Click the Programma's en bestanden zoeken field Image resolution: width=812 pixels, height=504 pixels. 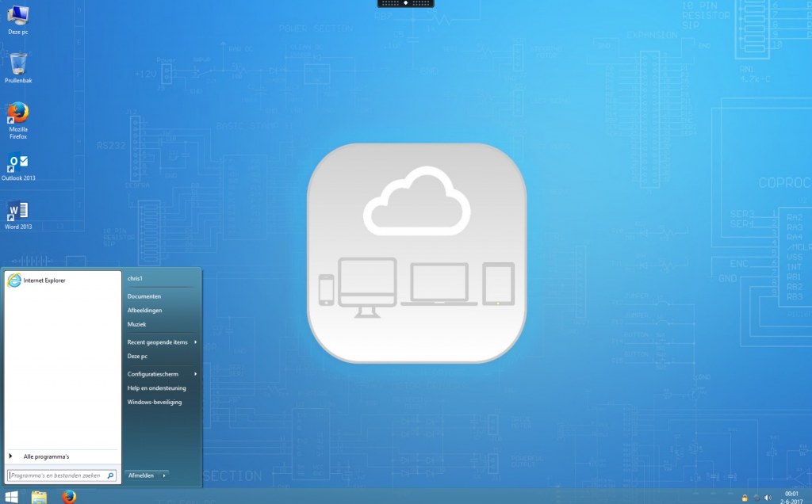tap(56, 475)
